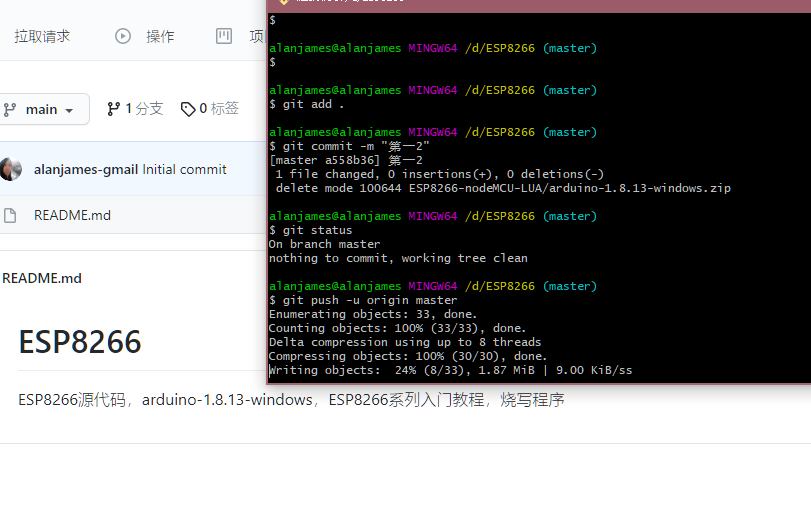Screen dimensions: 811x514
Task: Open the alanjames-gmail profile link
Action: tap(86, 170)
